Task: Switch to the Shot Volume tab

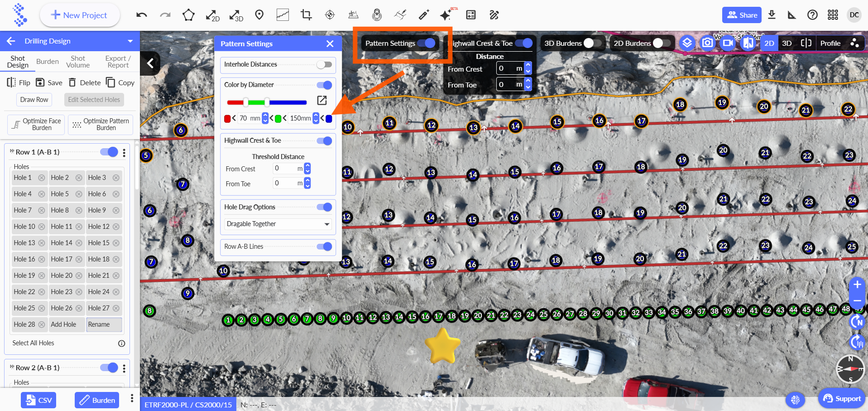Action: point(78,62)
